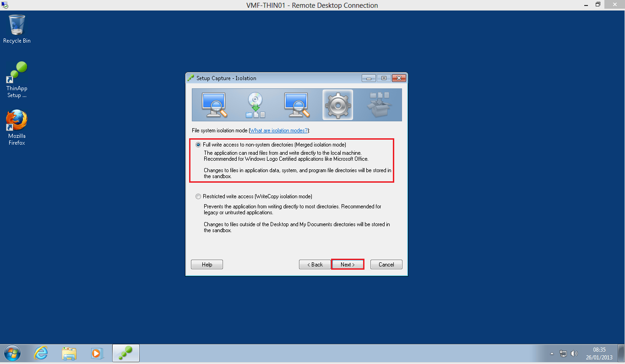Click the greyed package build icon
Screen dimensions: 625x364
(378, 105)
